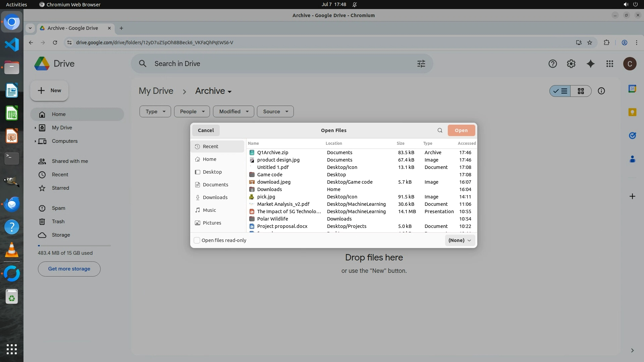Switch Drive to list layout view
The height and width of the screenshot is (362, 644).
click(560, 91)
